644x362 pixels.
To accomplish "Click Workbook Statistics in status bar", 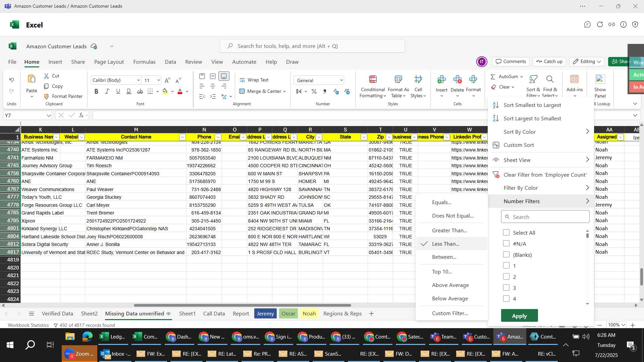I will 28,325.
